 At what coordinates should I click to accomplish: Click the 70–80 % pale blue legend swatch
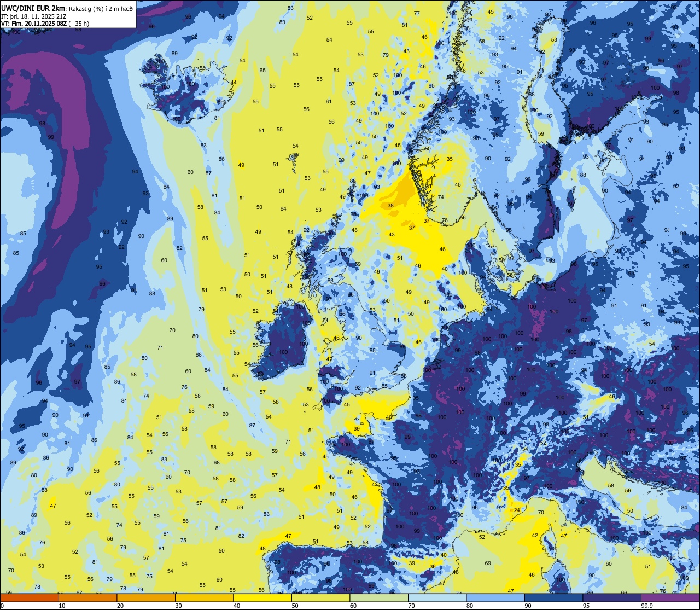click(437, 598)
